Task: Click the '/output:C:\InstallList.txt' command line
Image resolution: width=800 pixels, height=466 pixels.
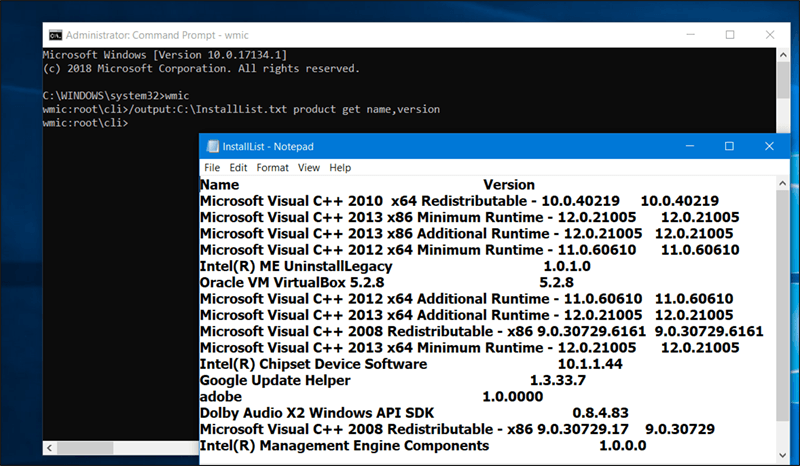Action: click(241, 109)
